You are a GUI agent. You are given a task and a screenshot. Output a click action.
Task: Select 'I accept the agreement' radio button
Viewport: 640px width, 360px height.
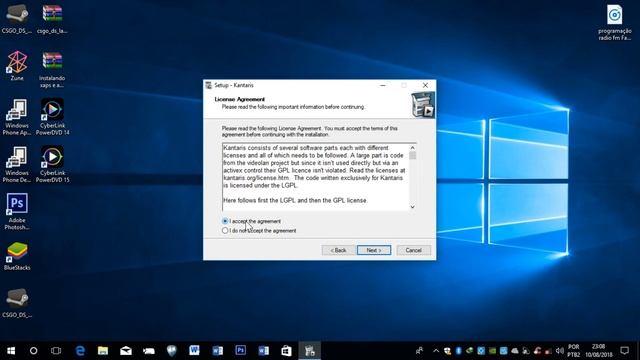point(225,221)
